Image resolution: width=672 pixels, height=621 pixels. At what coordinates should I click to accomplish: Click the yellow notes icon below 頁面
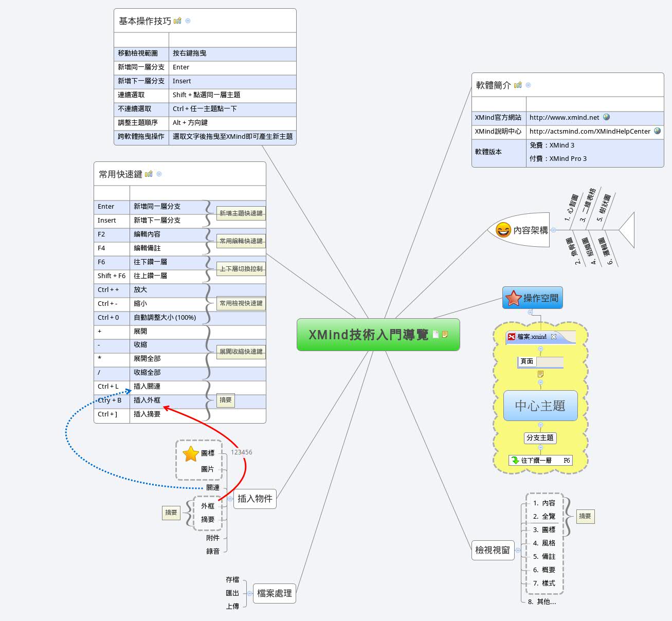540,374
